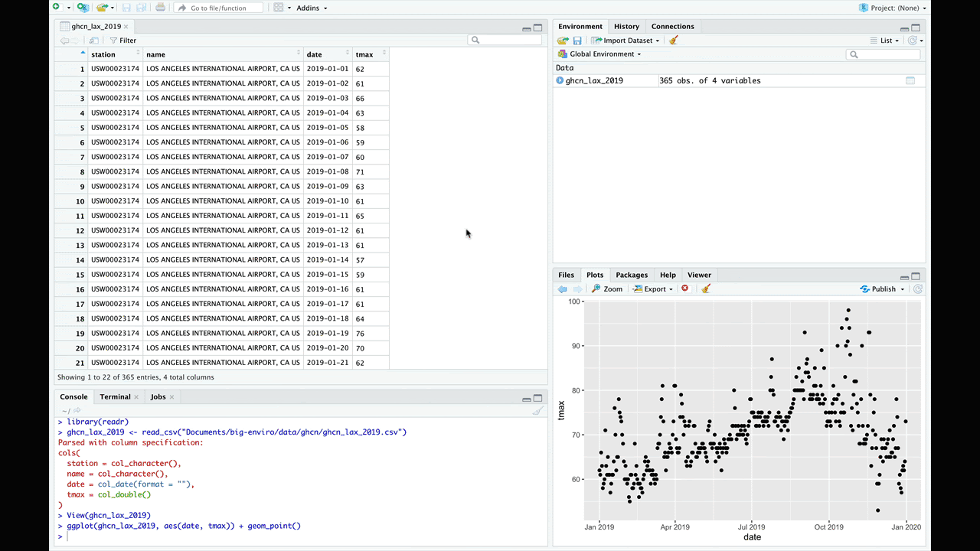Open the New File dropdown arrow
This screenshot has width=980, height=551.
pos(69,8)
